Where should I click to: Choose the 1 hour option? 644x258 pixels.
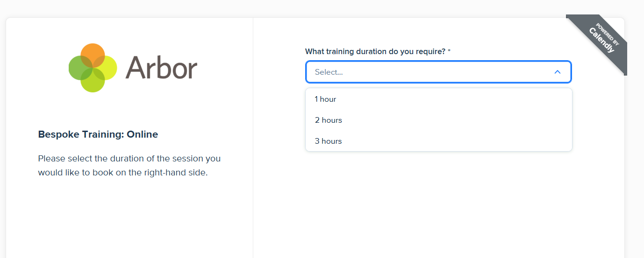tap(325, 99)
